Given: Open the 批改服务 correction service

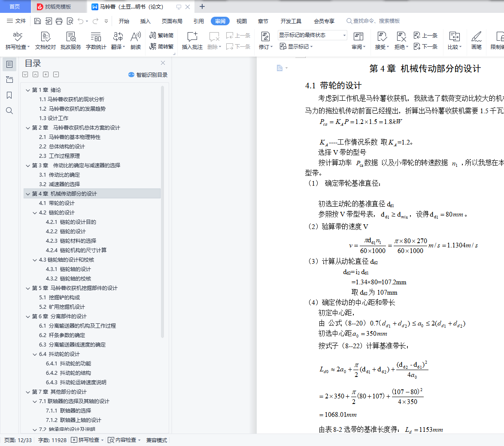Looking at the screenshot, I should [x=71, y=40].
